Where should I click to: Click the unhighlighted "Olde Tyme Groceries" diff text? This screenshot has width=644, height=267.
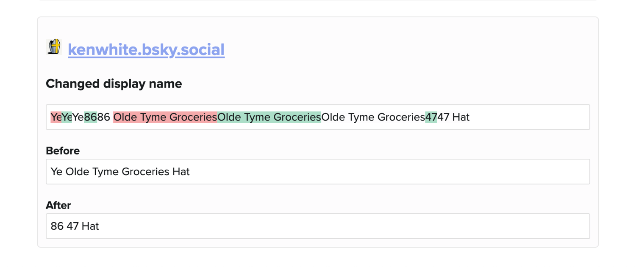(x=373, y=117)
